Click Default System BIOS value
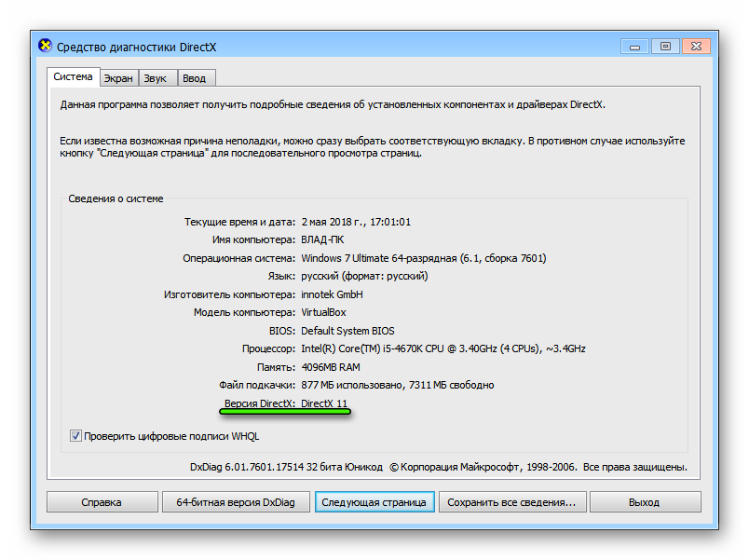The height and width of the screenshot is (560, 749). coord(347,331)
